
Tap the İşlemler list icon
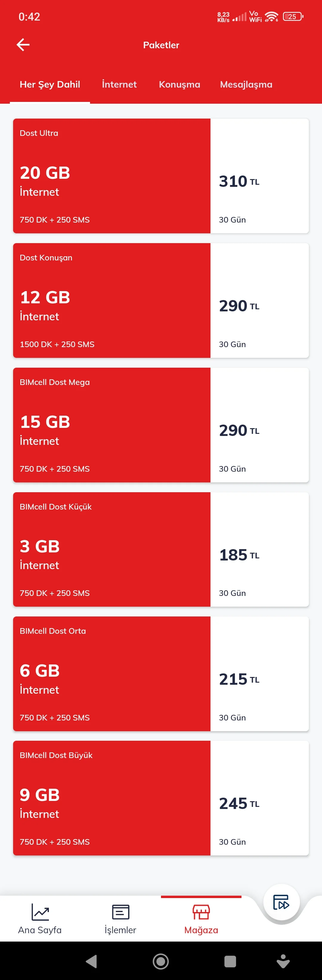click(120, 912)
